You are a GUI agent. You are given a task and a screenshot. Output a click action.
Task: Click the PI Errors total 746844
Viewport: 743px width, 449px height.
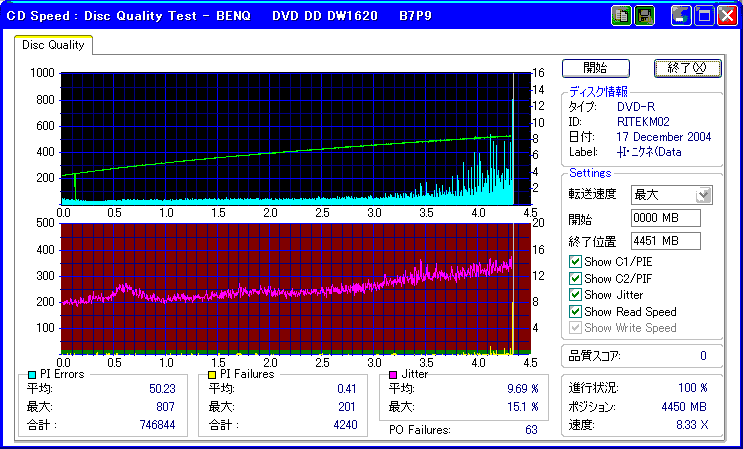(x=157, y=424)
